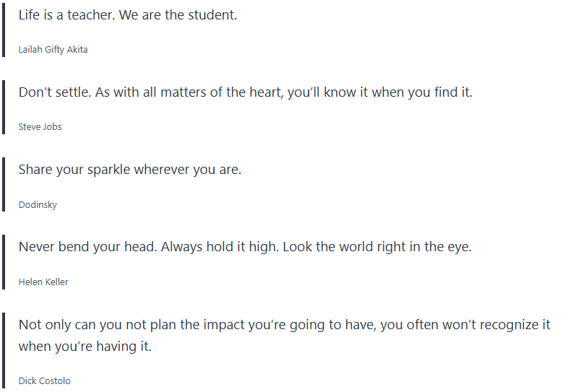
Task: Click the words 'you'll know it when you find it'
Action: pos(379,92)
